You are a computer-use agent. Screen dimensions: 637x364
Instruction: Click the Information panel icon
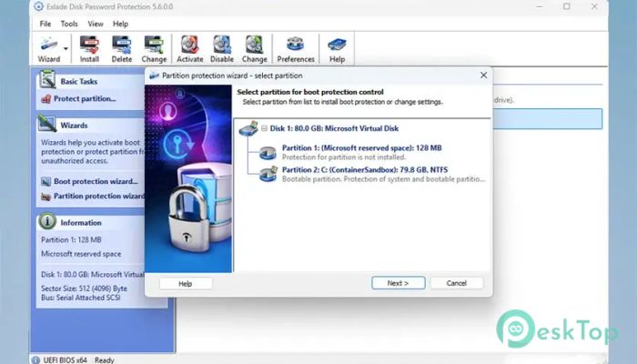pos(47,221)
